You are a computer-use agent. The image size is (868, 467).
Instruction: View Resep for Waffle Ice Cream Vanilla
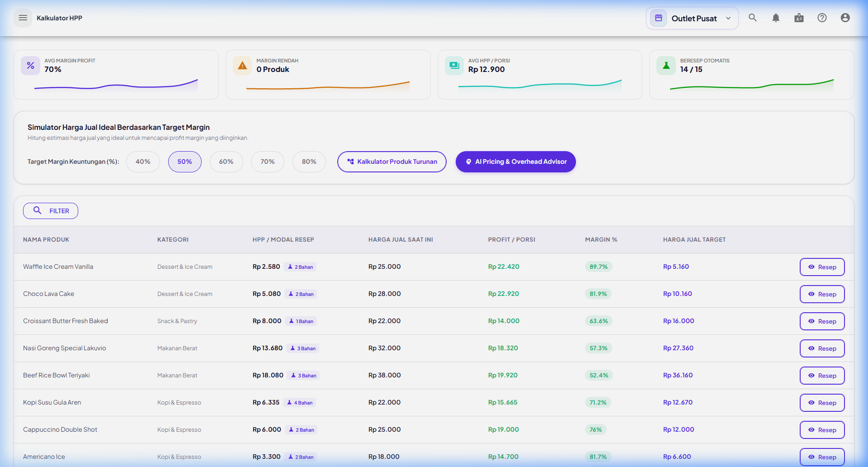(822, 267)
